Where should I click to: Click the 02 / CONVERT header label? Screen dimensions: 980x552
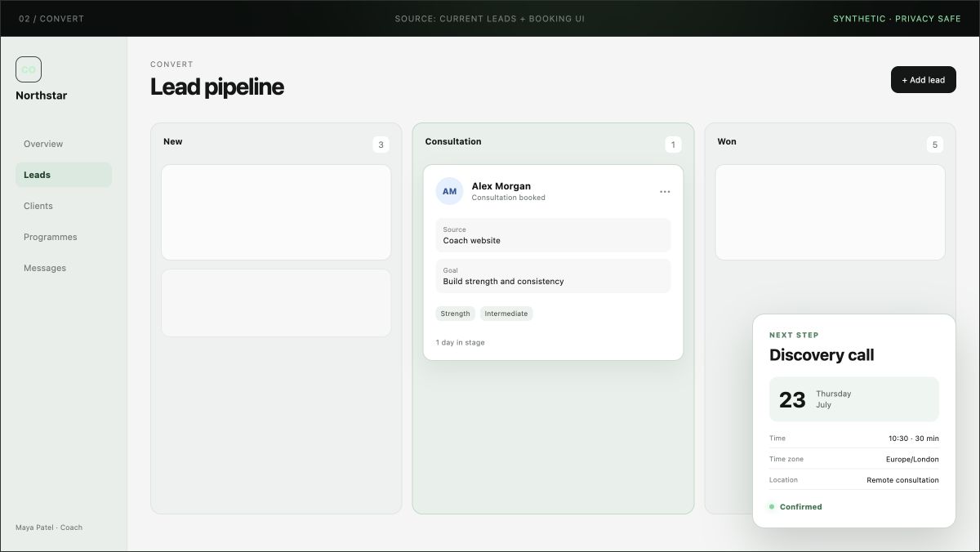pyautogui.click(x=51, y=19)
